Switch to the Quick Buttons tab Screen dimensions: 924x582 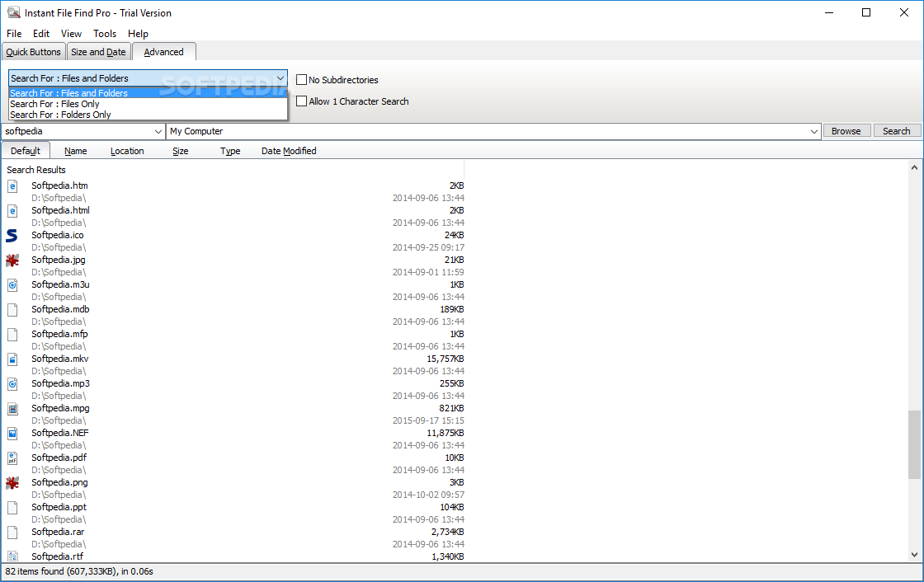[34, 52]
